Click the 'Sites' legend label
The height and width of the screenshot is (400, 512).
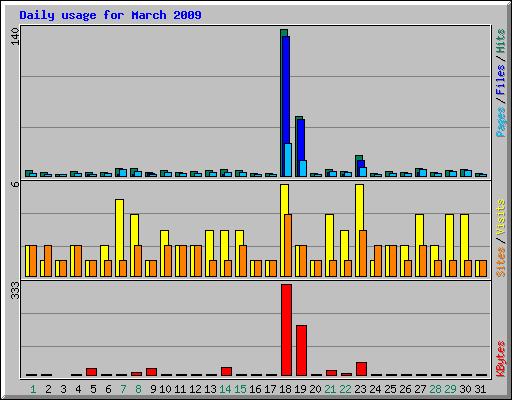pyautogui.click(x=500, y=262)
